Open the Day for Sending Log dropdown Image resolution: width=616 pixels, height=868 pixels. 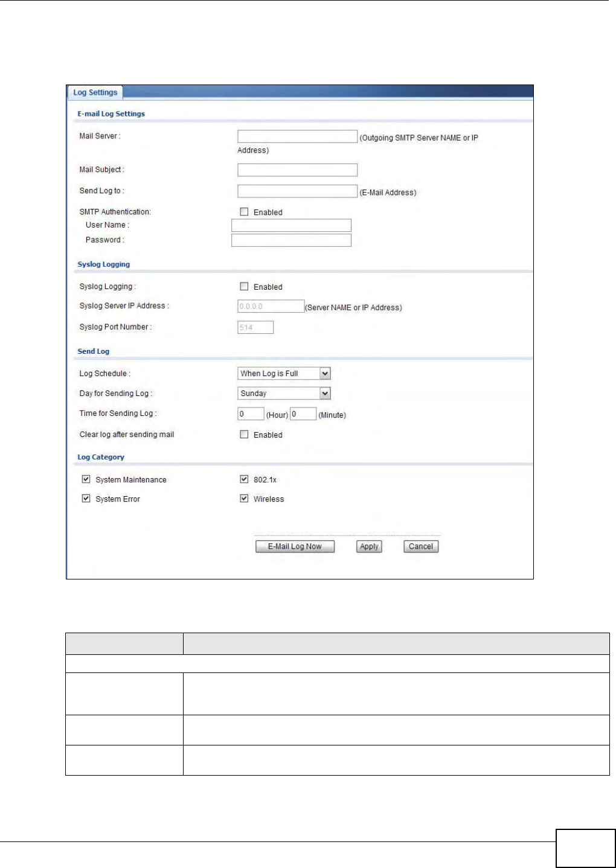pyautogui.click(x=284, y=394)
